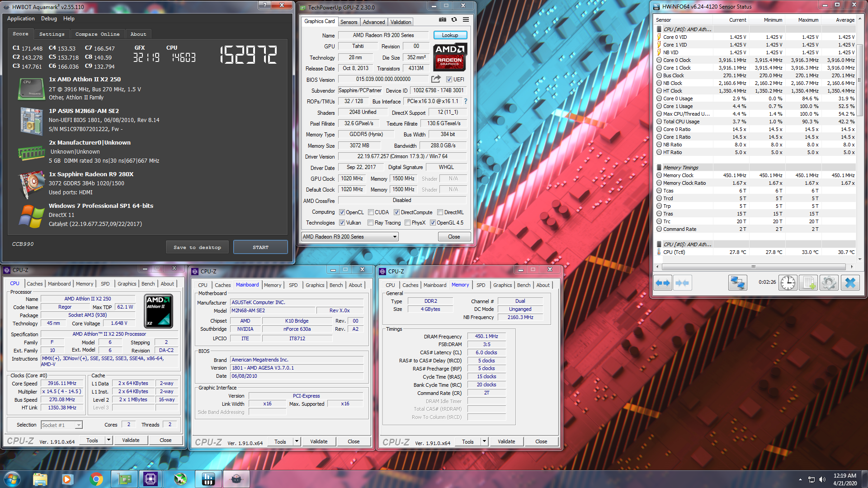
Task: Click HWiNFO expand columns arrows icon
Action: (663, 283)
